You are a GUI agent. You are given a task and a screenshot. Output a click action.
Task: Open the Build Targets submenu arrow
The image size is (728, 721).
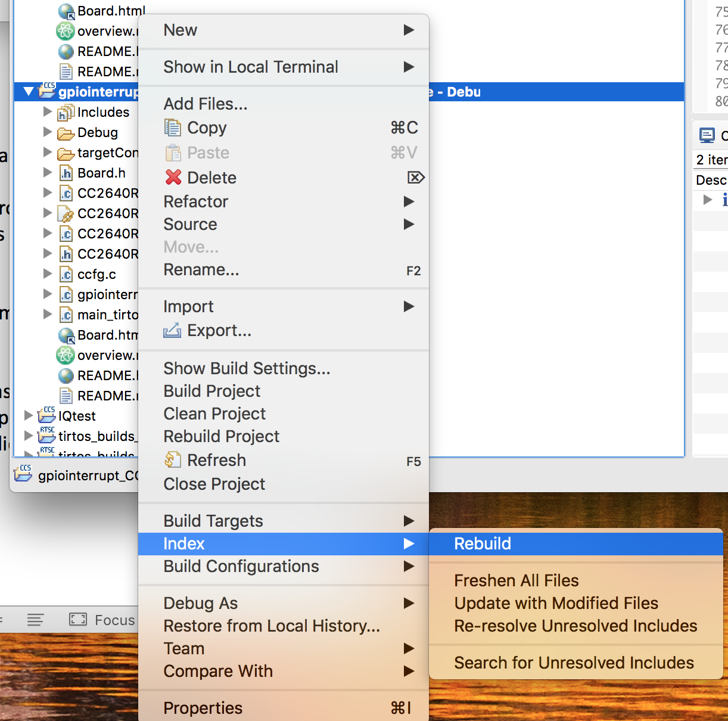point(409,521)
